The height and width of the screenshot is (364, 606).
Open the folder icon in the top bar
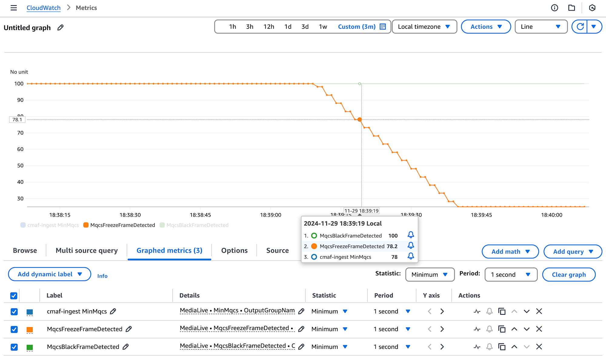point(571,8)
